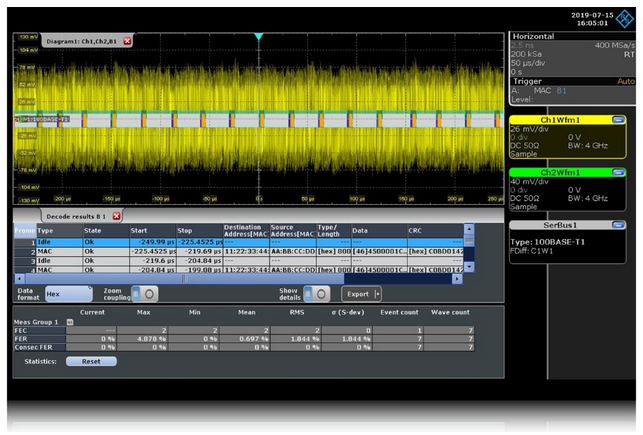
Task: Click the decode table right scroll arrow
Action: tap(457, 279)
